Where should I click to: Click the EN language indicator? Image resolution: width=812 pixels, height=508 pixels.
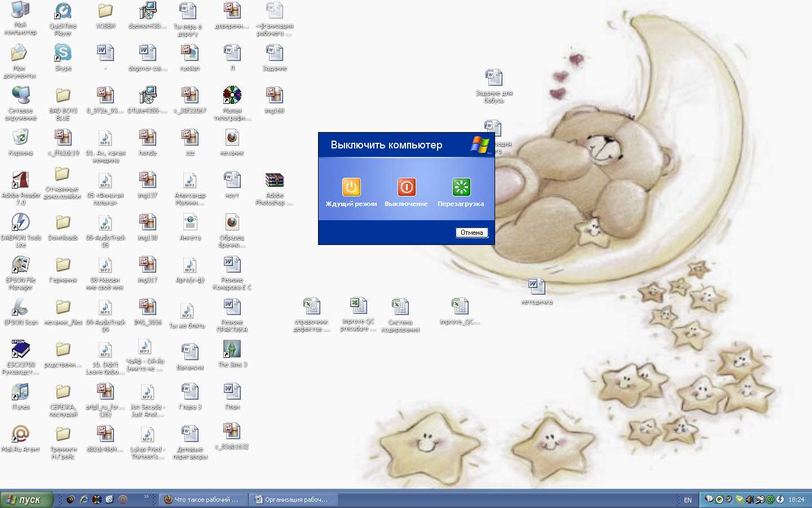point(688,500)
